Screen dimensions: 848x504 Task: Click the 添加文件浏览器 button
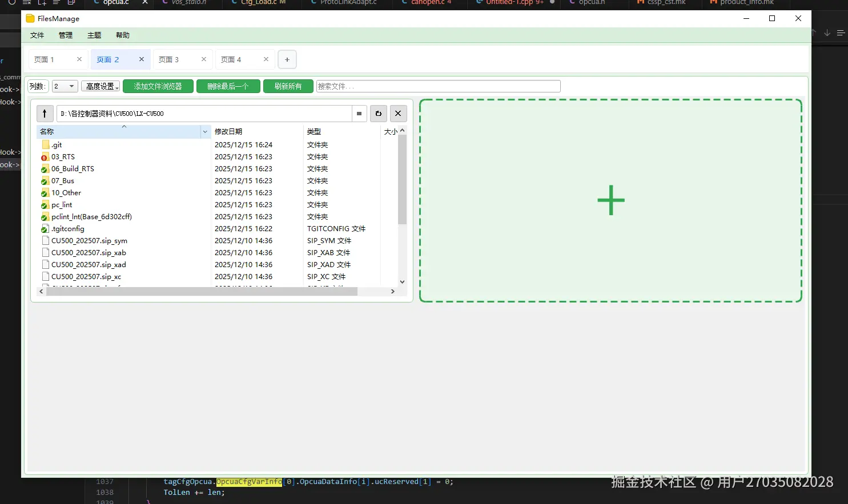158,86
